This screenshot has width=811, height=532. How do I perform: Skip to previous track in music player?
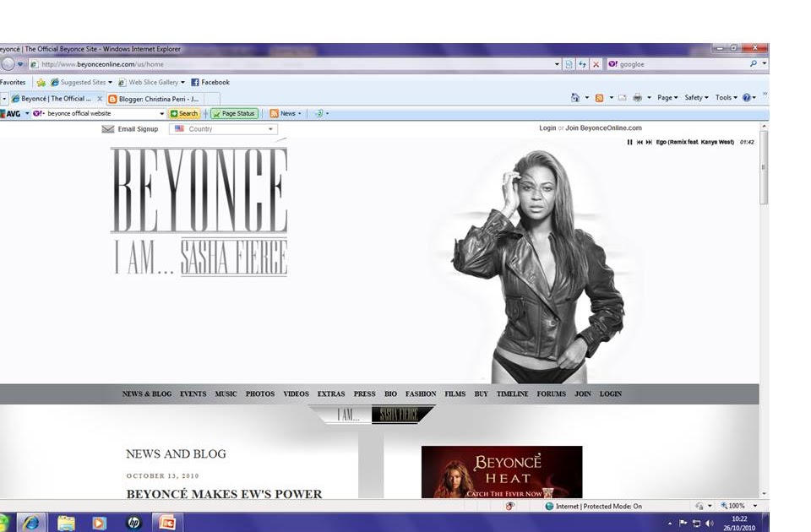tap(640, 142)
